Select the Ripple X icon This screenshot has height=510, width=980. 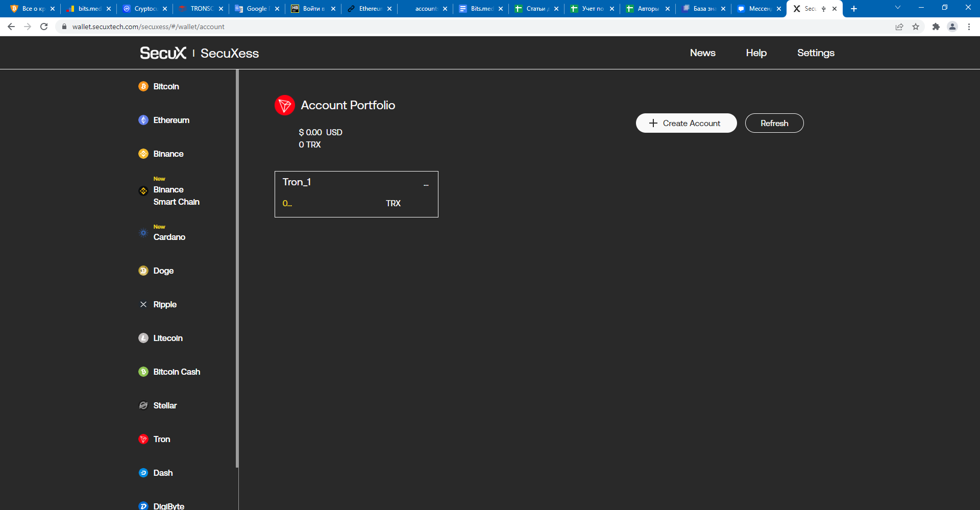[x=143, y=304]
